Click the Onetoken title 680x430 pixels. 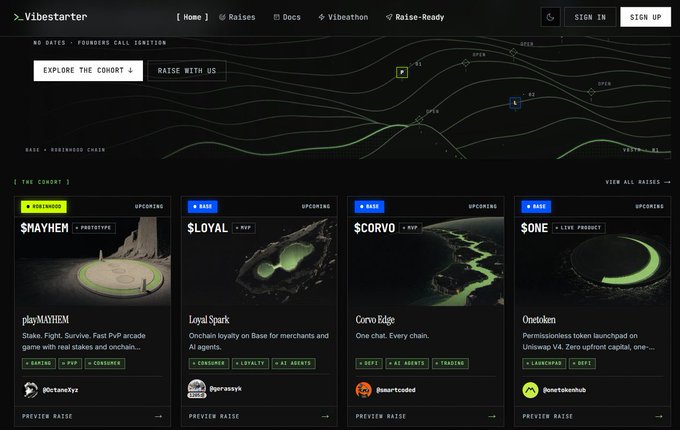pyautogui.click(x=539, y=320)
